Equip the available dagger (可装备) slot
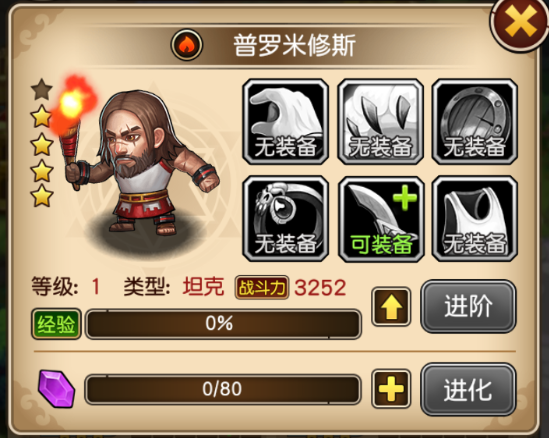549x438 pixels. pyautogui.click(x=381, y=219)
